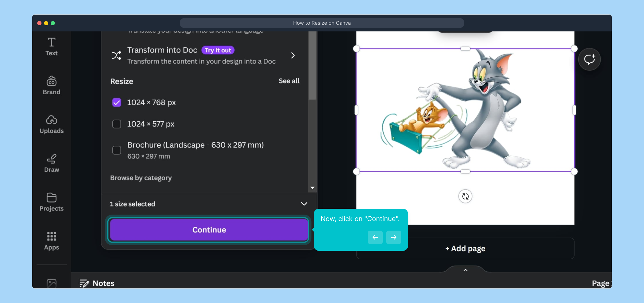Viewport: 644px width, 303px height.
Task: Select the Draw tool
Action: point(52,163)
